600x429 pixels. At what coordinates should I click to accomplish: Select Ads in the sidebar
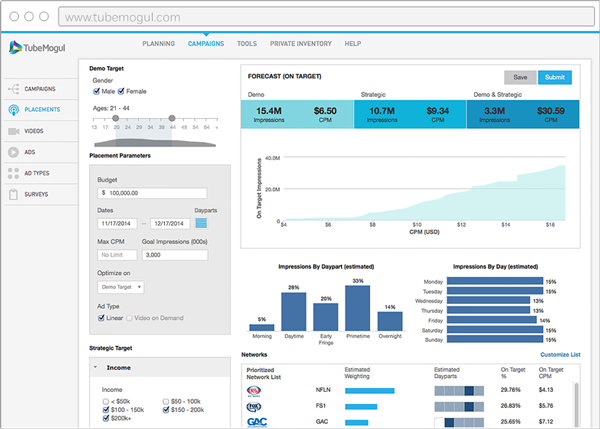coord(41,152)
